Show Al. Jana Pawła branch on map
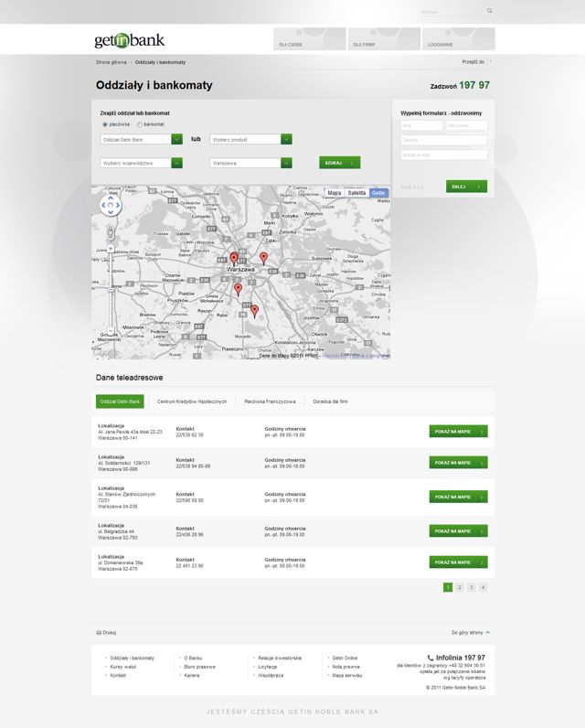585x728 pixels. pos(458,432)
